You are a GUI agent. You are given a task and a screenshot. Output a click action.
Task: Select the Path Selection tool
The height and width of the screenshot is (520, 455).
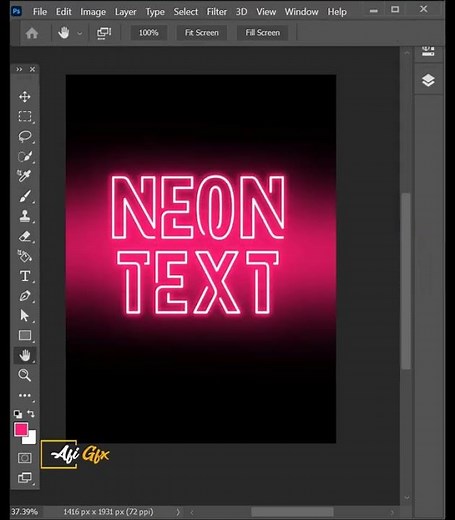[x=25, y=315]
